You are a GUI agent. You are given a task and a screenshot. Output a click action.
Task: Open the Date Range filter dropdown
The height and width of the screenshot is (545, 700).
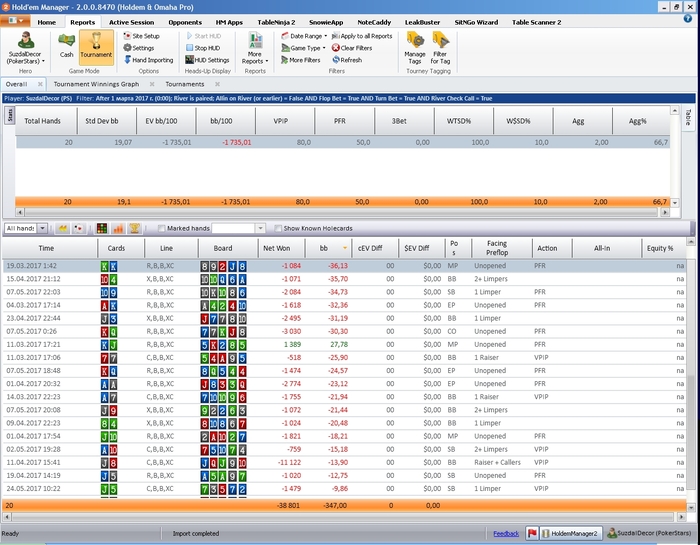click(304, 36)
